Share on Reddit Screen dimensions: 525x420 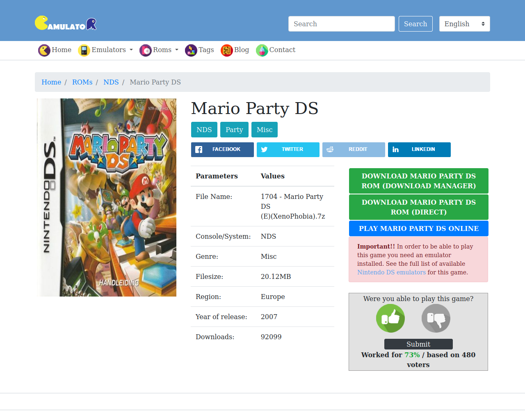point(354,150)
